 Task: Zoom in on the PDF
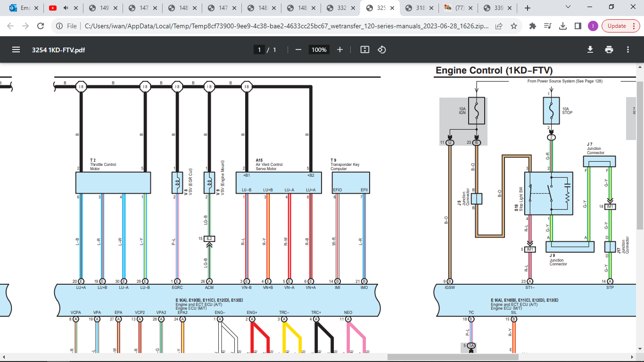click(340, 49)
